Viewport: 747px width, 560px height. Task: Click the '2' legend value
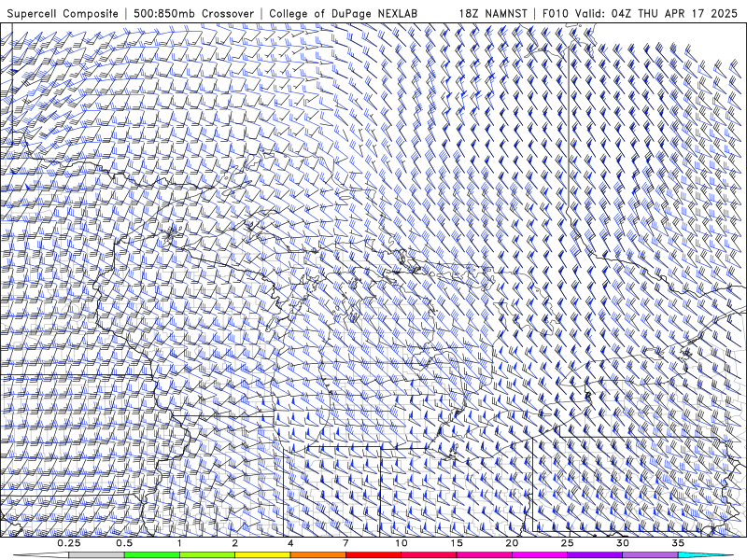click(235, 543)
